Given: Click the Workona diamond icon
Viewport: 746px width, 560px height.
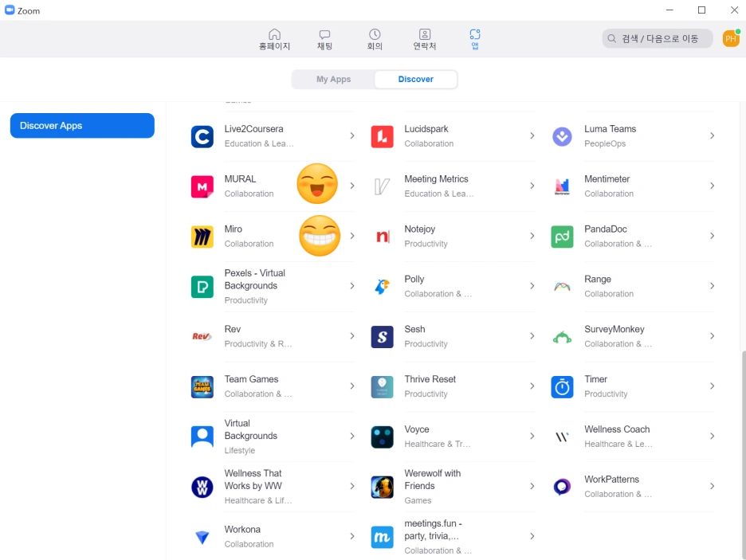Looking at the screenshot, I should pos(202,537).
